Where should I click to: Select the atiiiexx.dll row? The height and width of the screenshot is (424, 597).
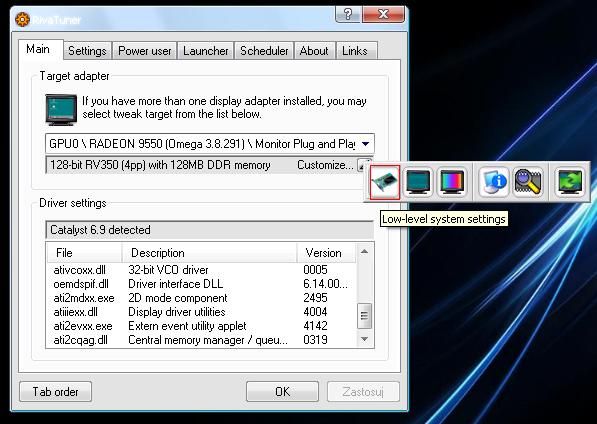click(201, 312)
